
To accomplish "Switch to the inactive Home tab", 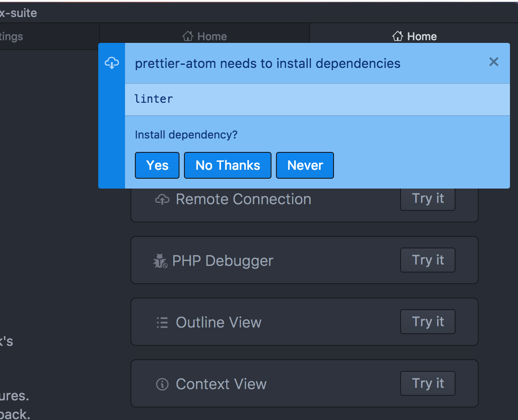I will pos(205,36).
